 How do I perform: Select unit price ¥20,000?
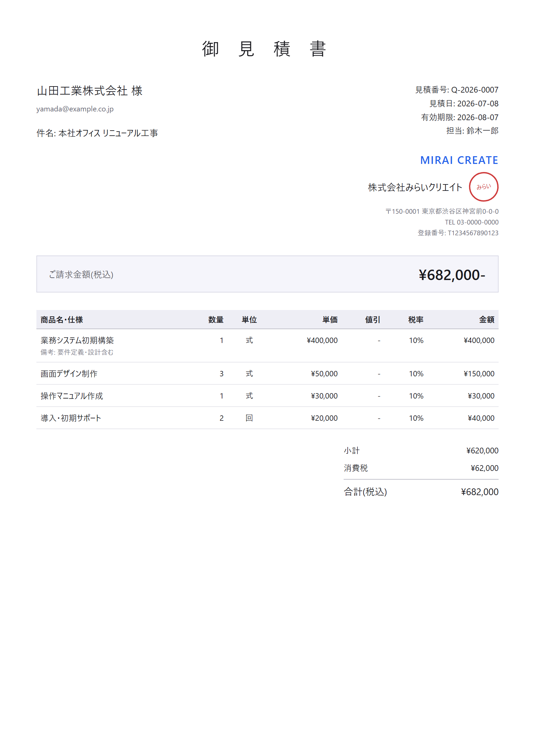click(x=324, y=418)
